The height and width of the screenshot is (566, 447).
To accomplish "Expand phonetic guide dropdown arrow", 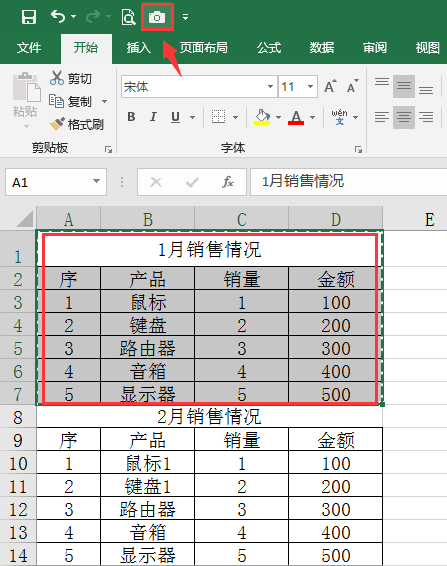I will click(356, 117).
